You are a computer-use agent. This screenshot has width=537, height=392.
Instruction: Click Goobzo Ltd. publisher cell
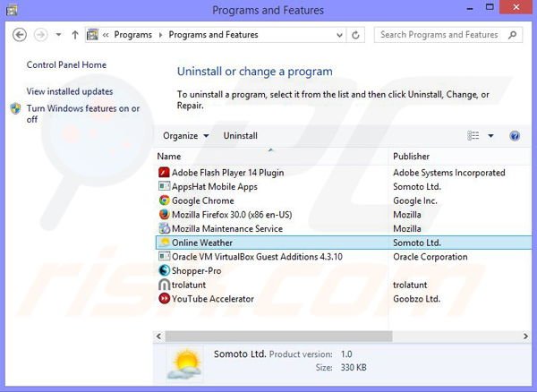coord(416,299)
